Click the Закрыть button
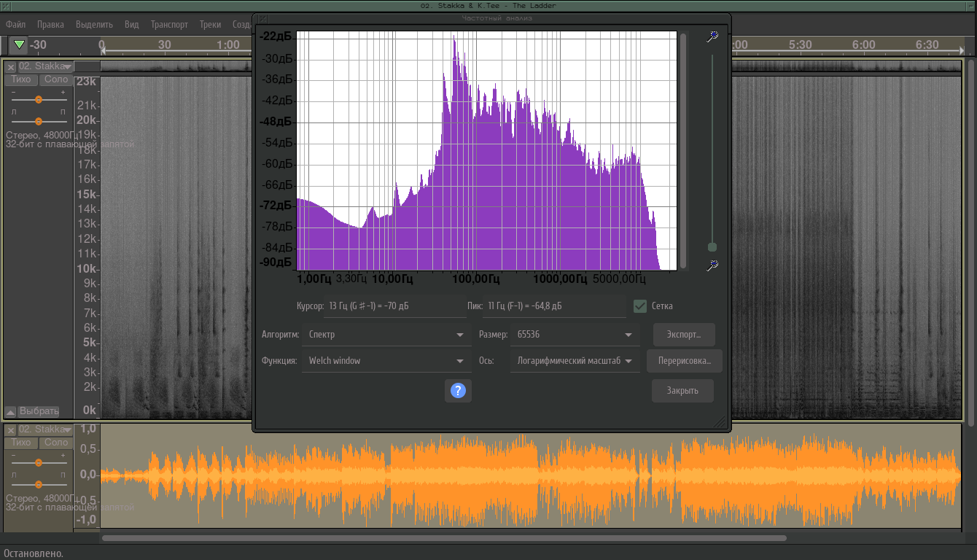Viewport: 977px width, 560px height. 682,391
